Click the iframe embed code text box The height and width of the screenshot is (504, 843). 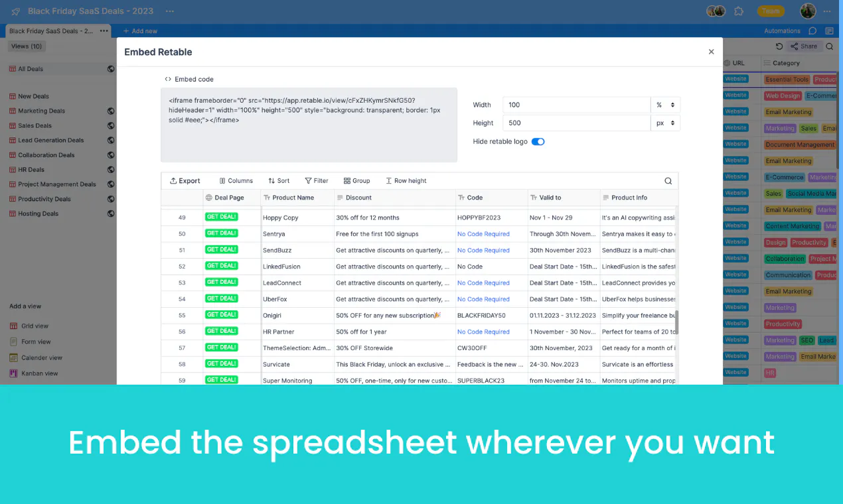click(309, 125)
